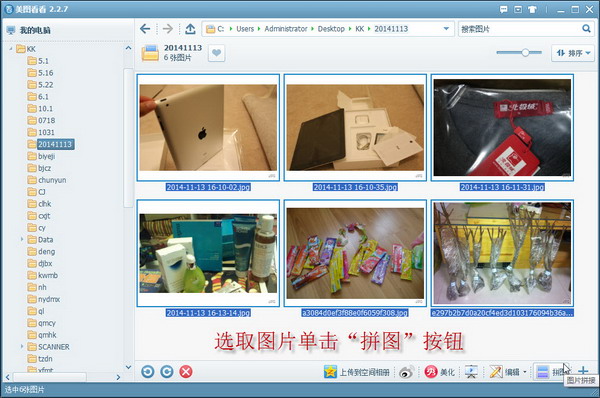Expand the address path history dropdown
This screenshot has height=398, width=600.
[x=446, y=29]
